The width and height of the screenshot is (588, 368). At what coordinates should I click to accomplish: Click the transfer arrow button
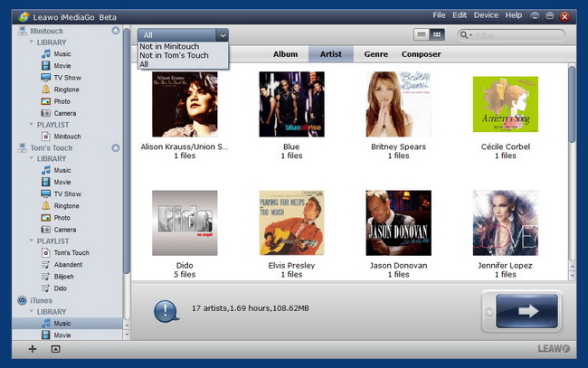(x=526, y=311)
